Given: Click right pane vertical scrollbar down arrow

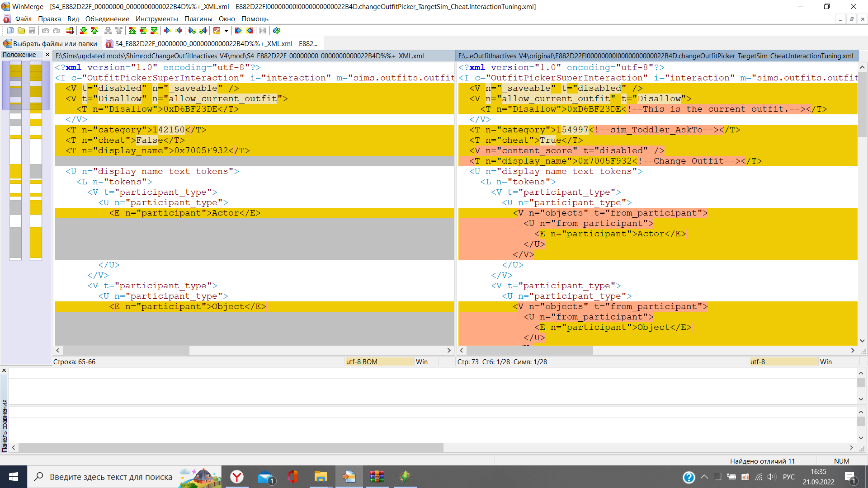Looking at the screenshot, I should (862, 341).
